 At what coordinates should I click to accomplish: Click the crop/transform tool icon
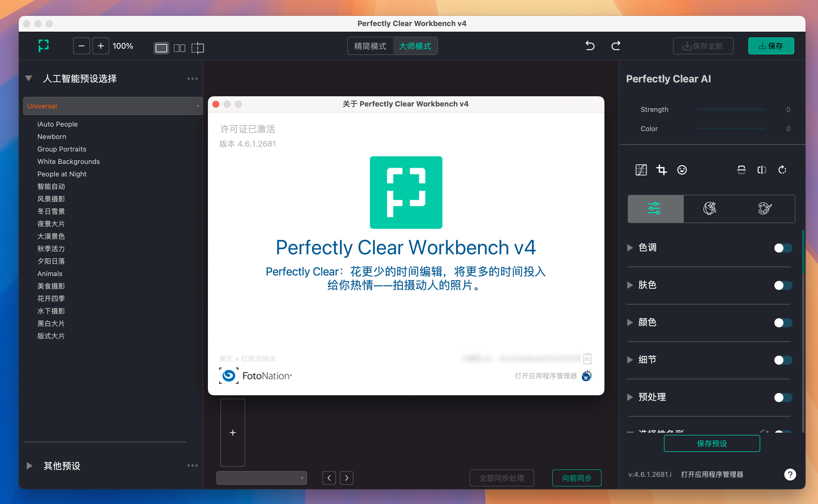click(661, 170)
